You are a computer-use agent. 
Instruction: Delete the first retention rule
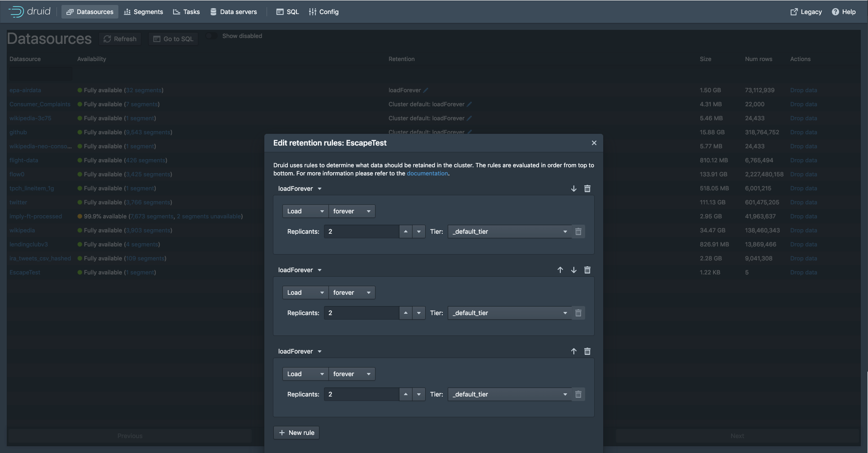(587, 189)
